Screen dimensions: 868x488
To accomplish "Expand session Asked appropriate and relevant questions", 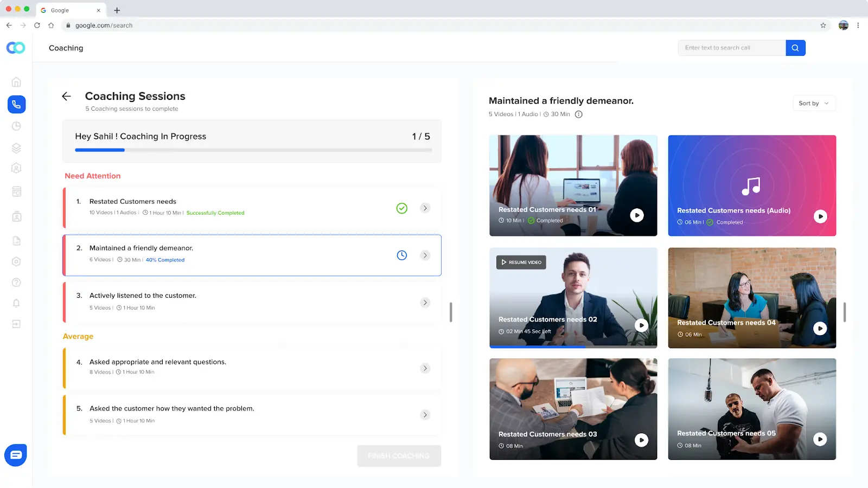I will 425,368.
